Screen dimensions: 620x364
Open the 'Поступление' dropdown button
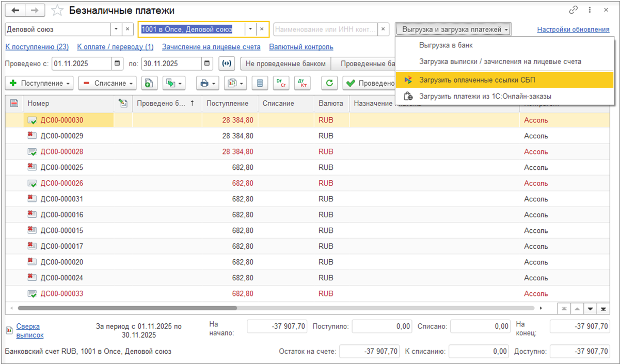pos(39,83)
